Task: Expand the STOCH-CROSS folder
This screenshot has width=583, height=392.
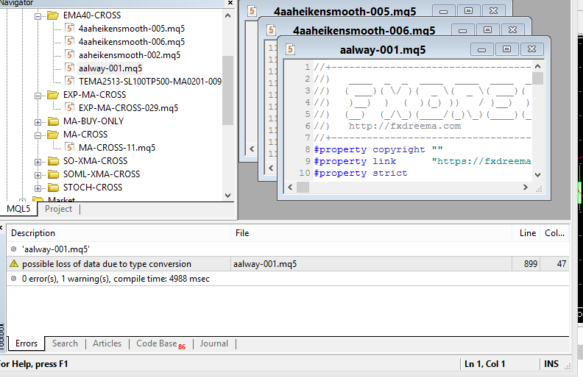Action: click(x=38, y=188)
